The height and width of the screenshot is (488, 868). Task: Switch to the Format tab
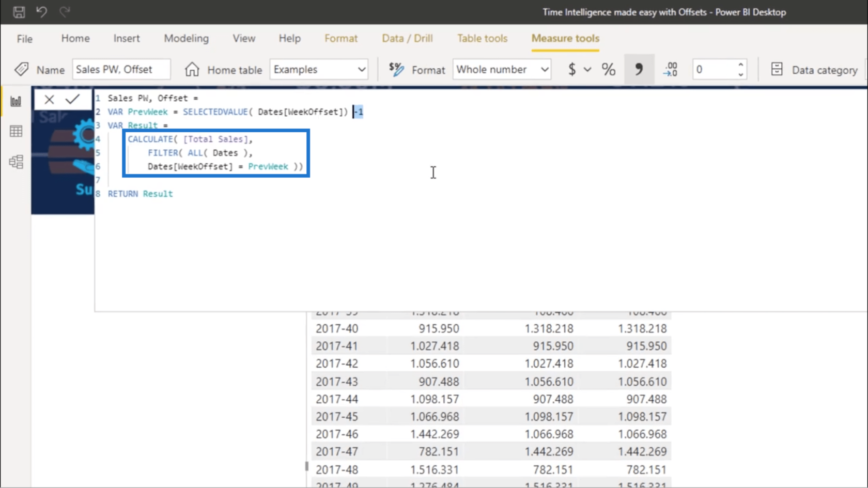[x=341, y=38]
